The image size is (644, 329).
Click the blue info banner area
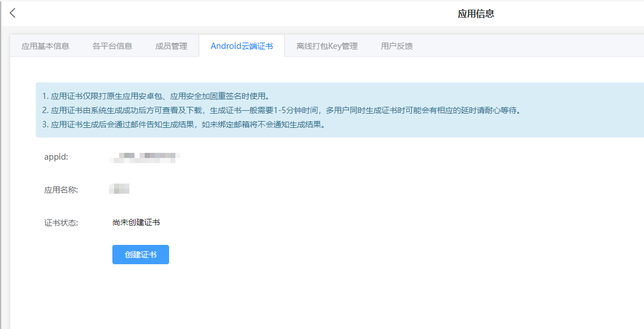[323, 110]
